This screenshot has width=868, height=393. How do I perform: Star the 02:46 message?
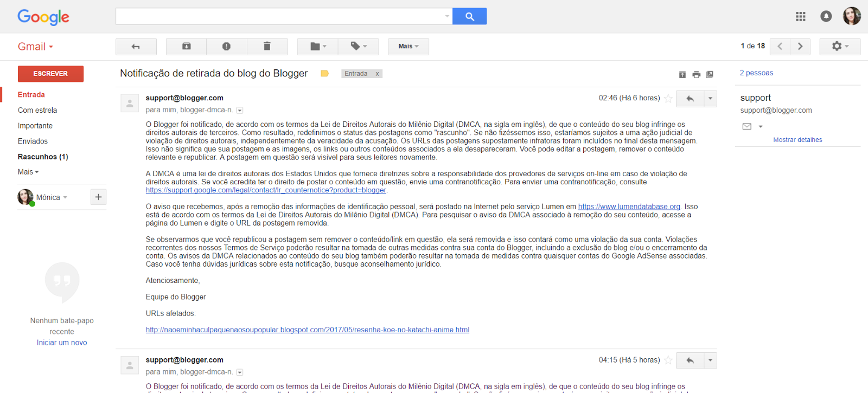click(x=668, y=99)
